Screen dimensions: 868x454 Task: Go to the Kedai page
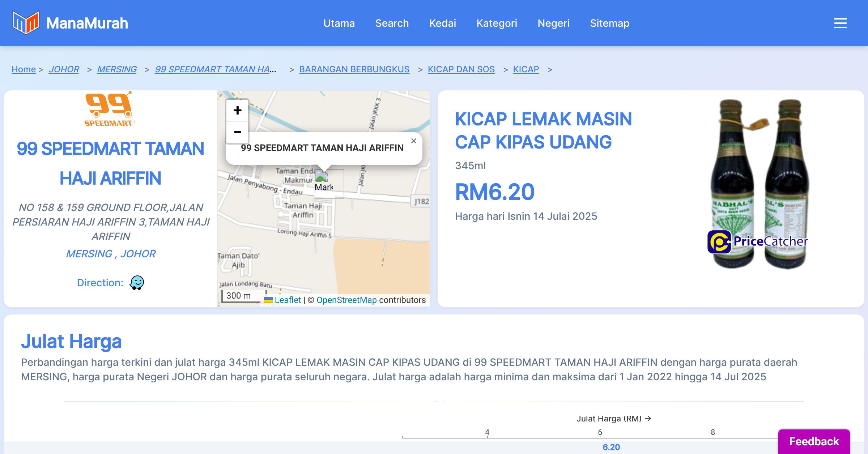[x=442, y=23]
